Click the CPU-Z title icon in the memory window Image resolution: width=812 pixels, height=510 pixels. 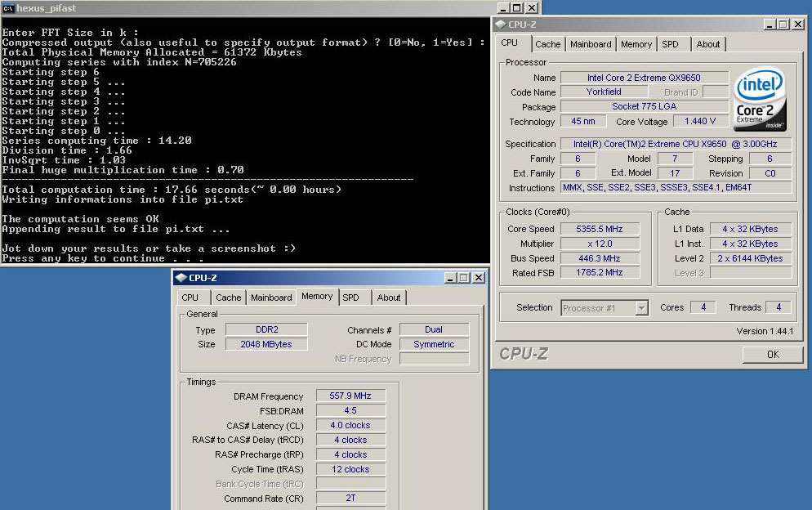click(x=181, y=277)
